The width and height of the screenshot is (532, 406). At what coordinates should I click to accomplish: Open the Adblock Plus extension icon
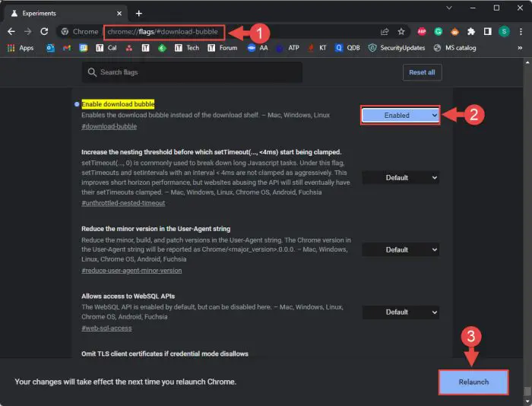coord(422,32)
